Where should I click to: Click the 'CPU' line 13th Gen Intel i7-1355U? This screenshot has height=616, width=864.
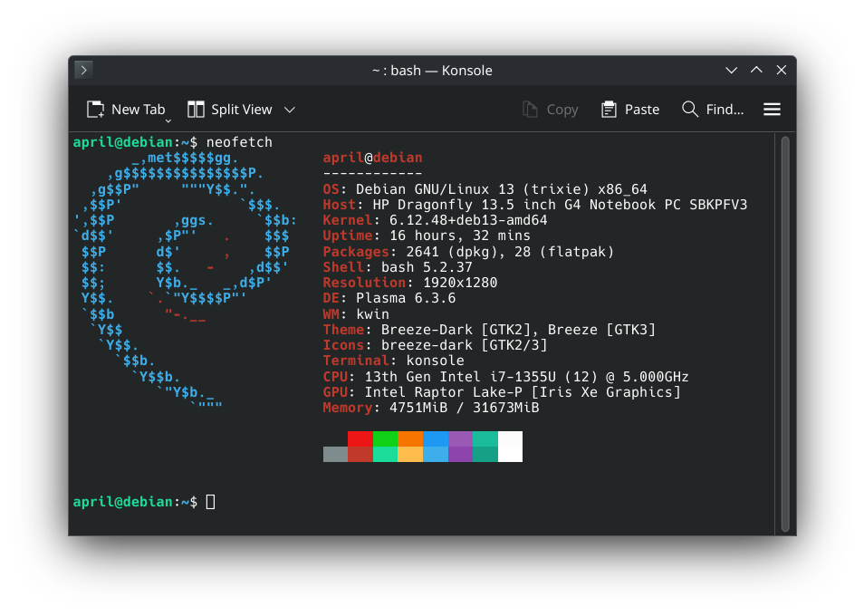(506, 377)
